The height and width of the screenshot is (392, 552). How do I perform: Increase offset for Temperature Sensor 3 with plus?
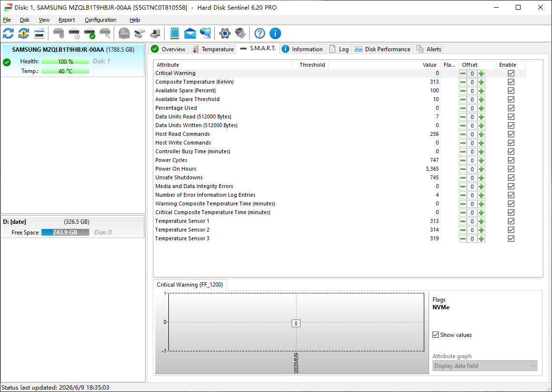pyautogui.click(x=481, y=239)
